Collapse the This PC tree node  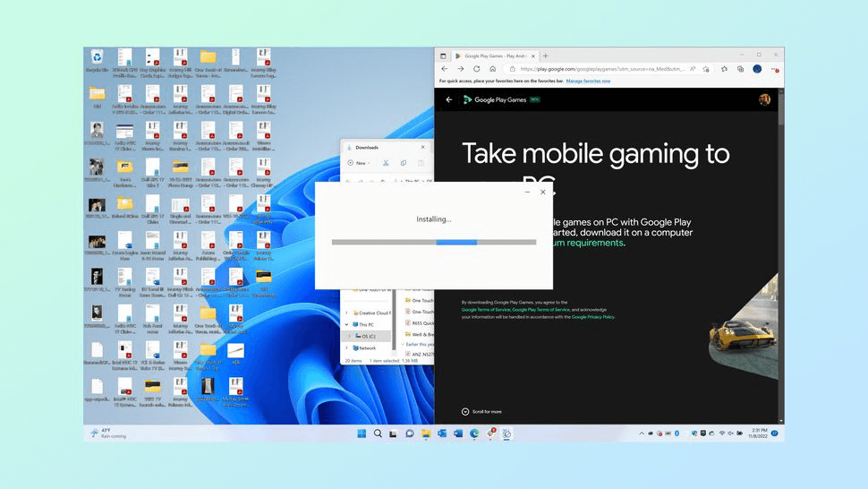point(347,324)
